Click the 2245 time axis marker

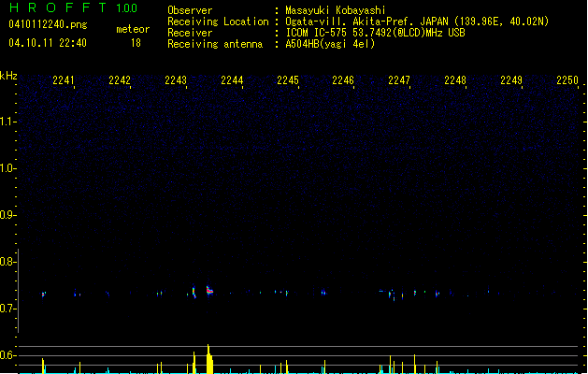288,79
